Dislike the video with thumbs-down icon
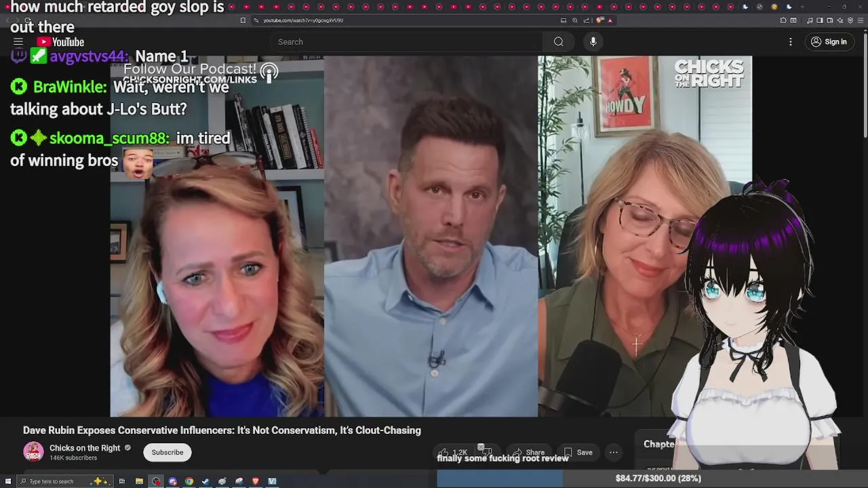868x488 pixels. point(487,452)
